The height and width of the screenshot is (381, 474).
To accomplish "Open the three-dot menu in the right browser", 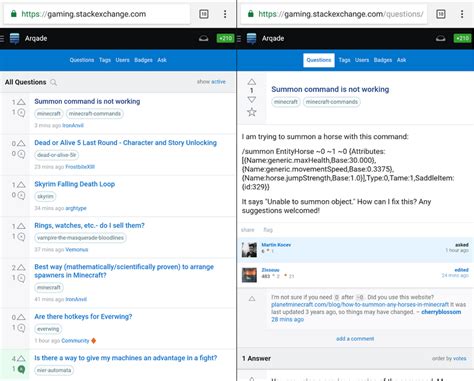I will [462, 14].
